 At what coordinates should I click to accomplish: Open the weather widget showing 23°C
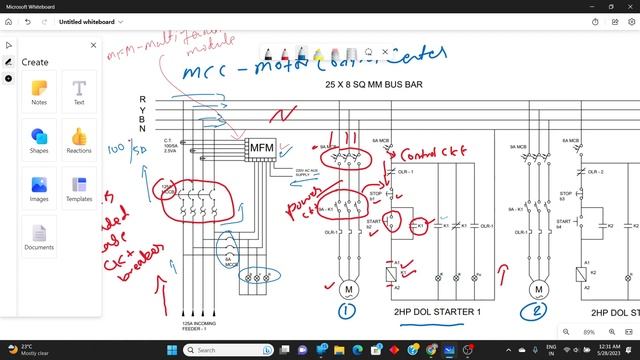pyautogui.click(x=29, y=350)
